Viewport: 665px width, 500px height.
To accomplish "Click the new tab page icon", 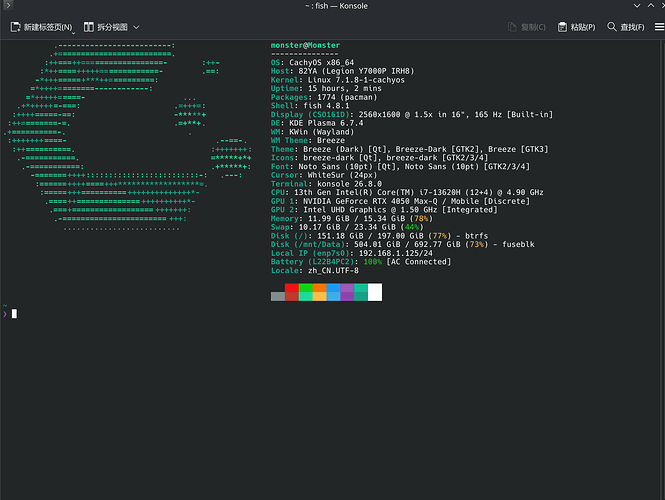I will tap(15, 27).
